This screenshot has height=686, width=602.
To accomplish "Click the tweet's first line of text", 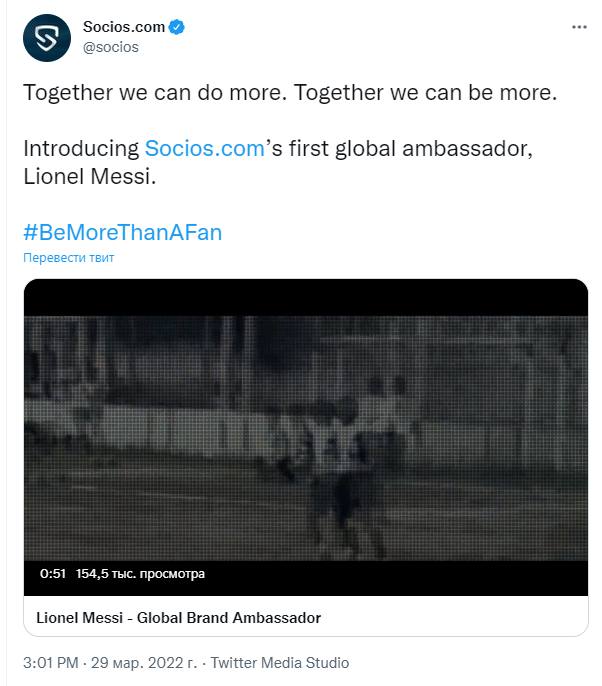I will (290, 93).
